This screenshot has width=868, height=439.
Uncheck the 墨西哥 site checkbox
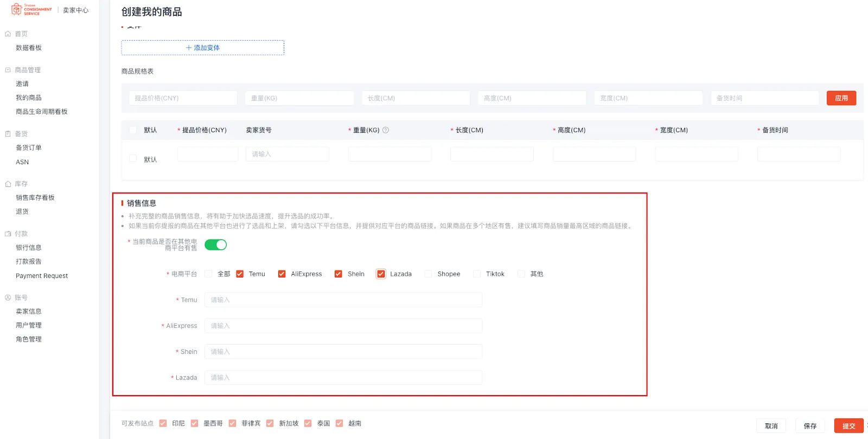(194, 423)
